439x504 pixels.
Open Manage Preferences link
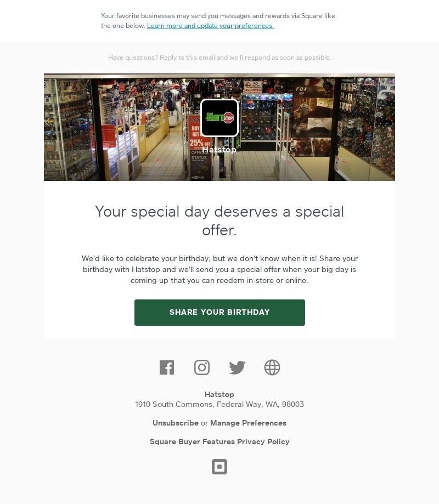coord(248,423)
